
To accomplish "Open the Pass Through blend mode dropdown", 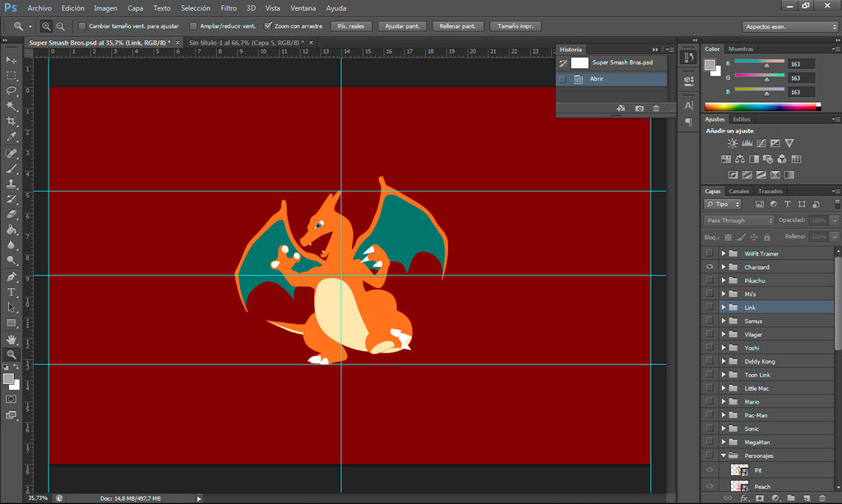I will point(739,220).
